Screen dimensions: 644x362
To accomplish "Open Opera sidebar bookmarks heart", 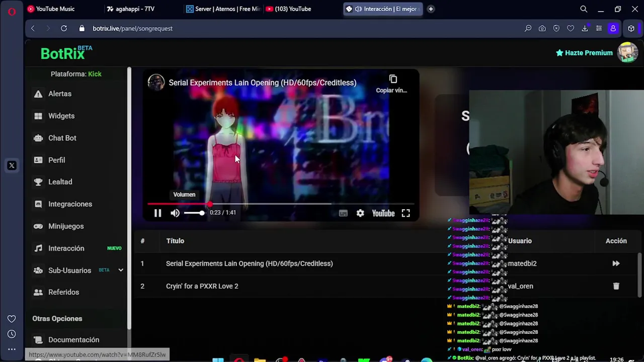I will [x=12, y=319].
